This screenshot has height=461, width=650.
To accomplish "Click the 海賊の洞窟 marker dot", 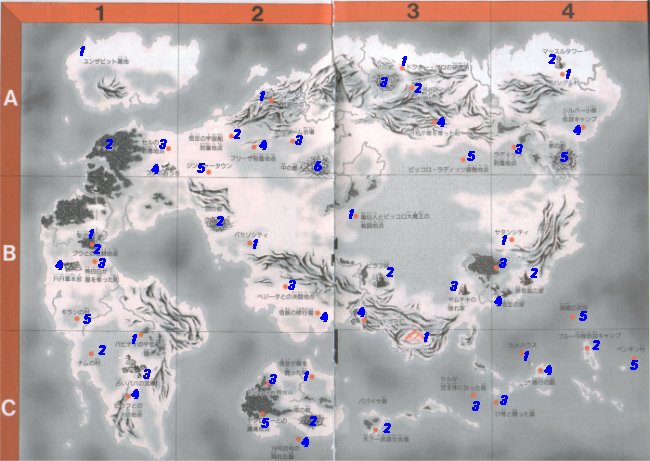I will tap(572, 316).
